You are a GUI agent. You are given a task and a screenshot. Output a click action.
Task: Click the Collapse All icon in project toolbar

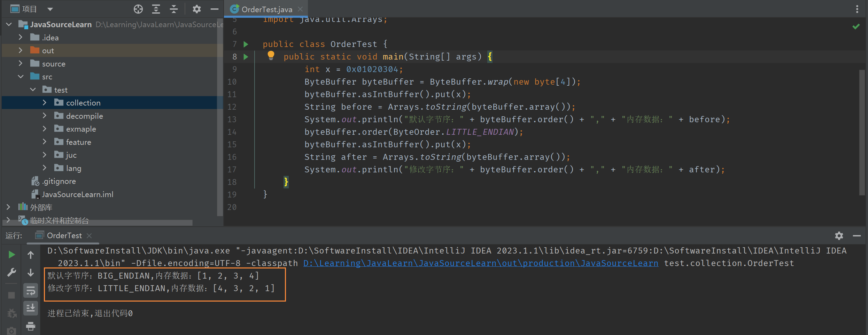tap(174, 9)
